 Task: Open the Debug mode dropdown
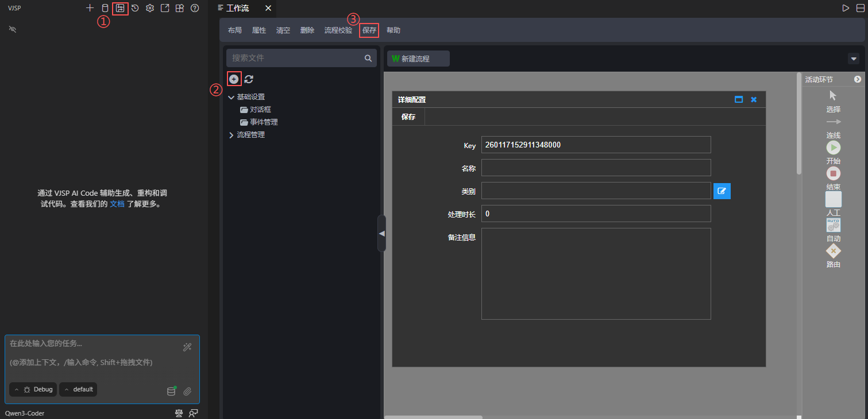point(33,389)
